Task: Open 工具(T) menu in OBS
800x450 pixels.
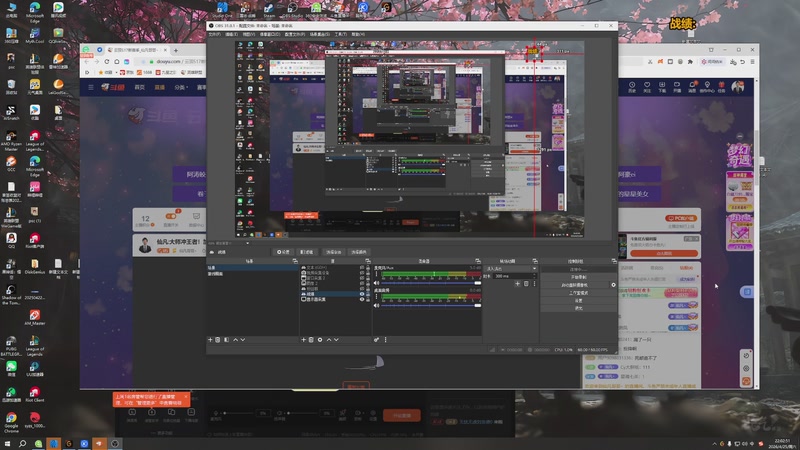Action: pyautogui.click(x=341, y=34)
